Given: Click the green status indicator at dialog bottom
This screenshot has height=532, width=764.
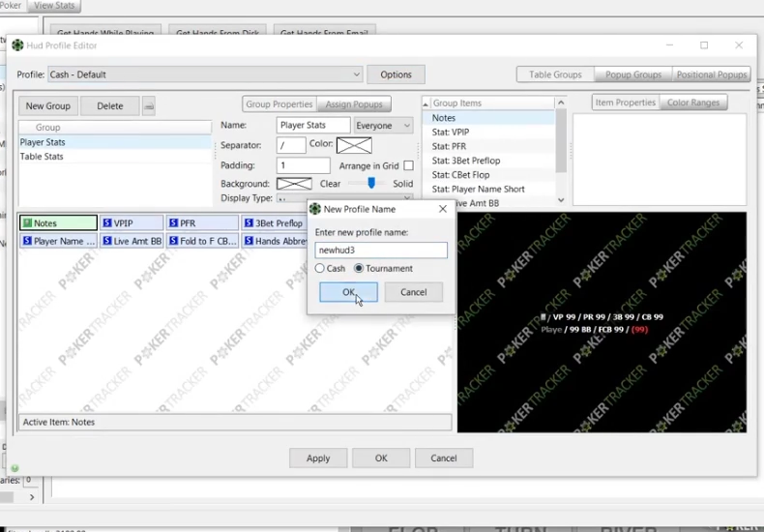Looking at the screenshot, I should click(15, 468).
